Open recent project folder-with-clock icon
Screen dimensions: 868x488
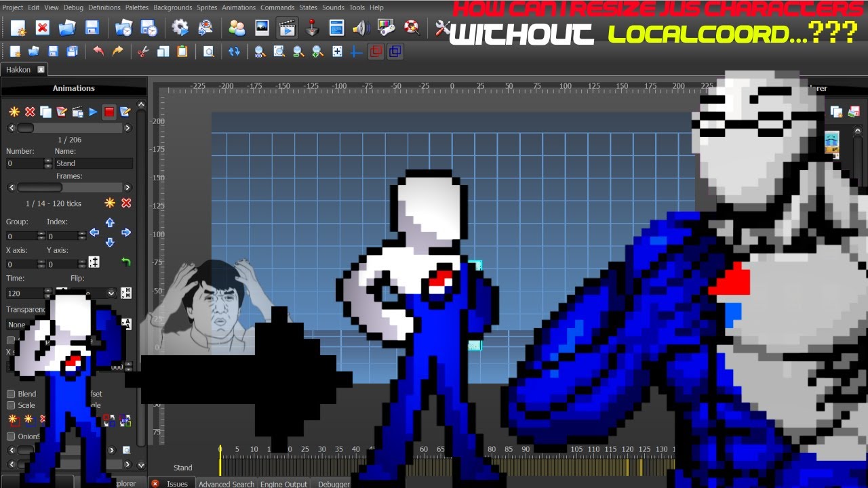click(x=123, y=28)
